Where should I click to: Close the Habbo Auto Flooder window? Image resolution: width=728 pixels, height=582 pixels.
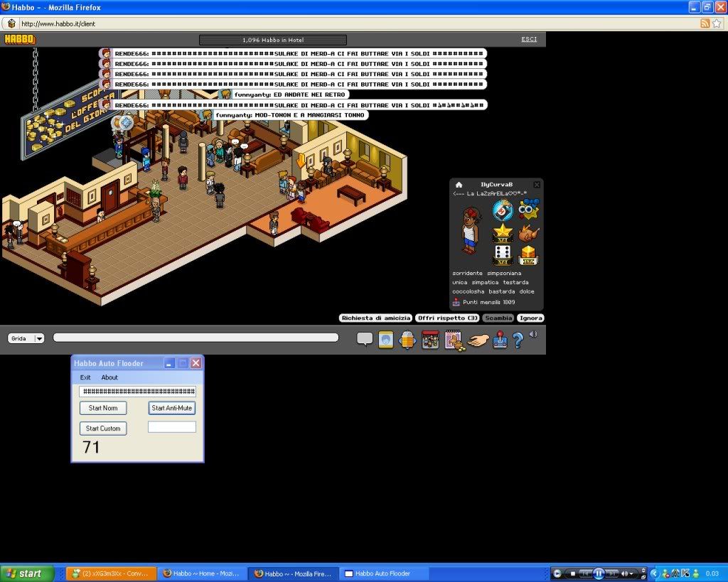click(x=196, y=363)
